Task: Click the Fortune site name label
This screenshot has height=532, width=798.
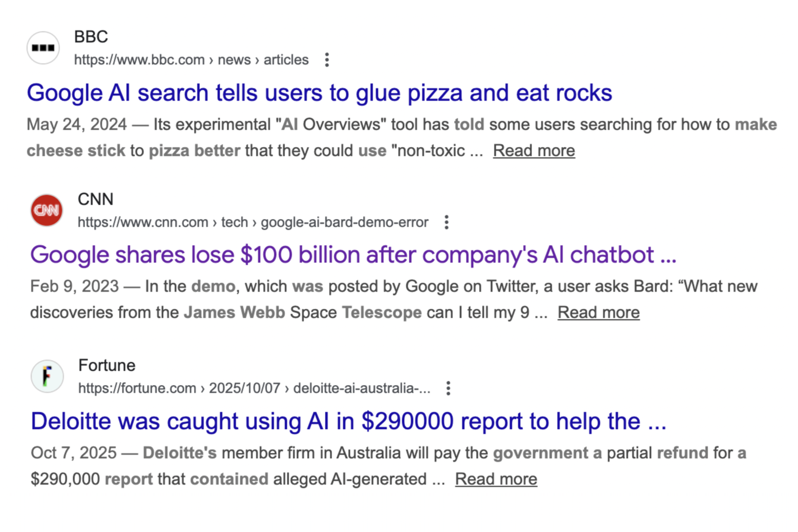Action: [107, 365]
